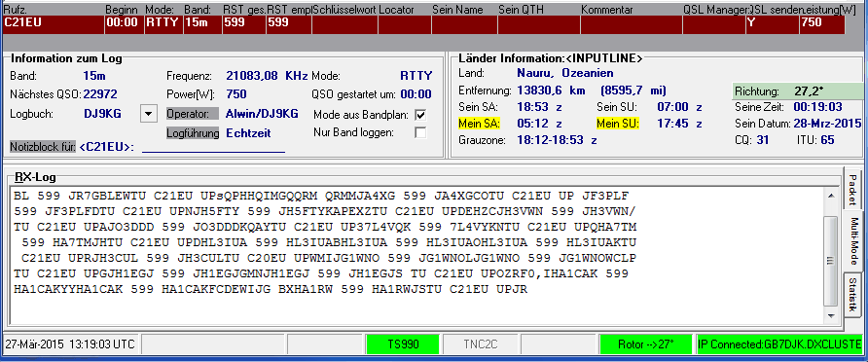Image resolution: width=868 pixels, height=362 pixels.
Task: Click the Mein SA value 05:12 z
Action: tap(540, 123)
